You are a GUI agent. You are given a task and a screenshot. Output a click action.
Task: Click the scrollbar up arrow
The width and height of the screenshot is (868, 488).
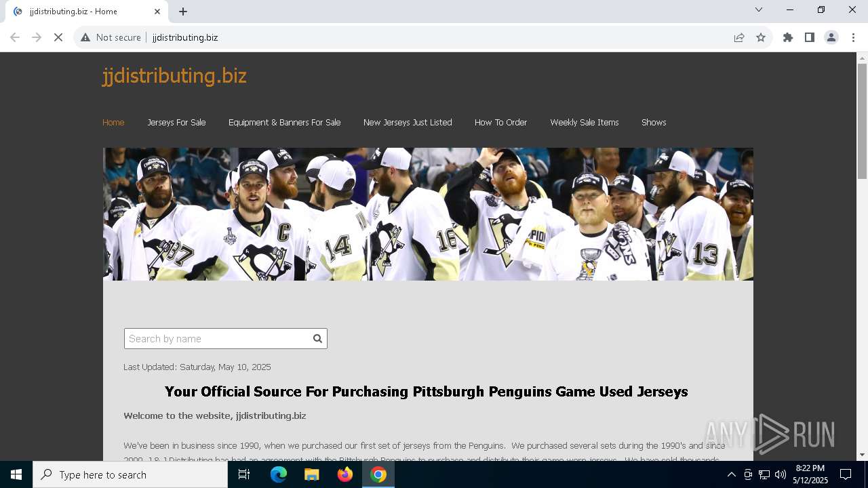tap(862, 58)
